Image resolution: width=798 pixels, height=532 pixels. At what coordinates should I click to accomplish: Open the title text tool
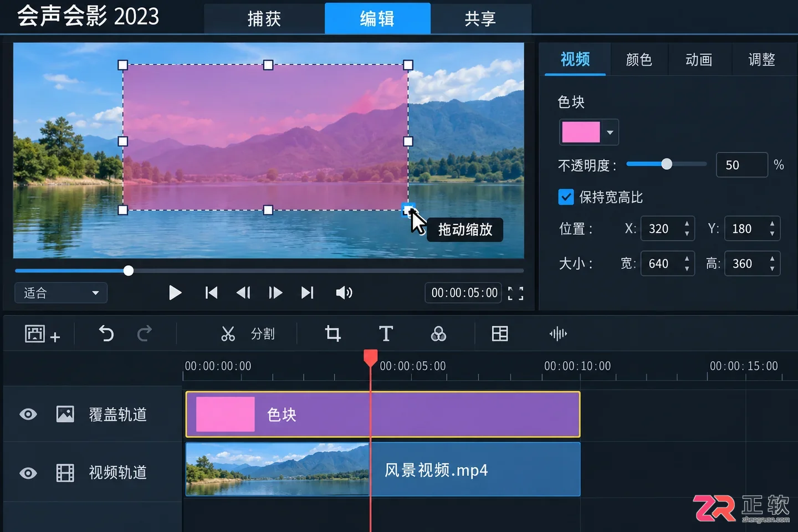tap(386, 334)
